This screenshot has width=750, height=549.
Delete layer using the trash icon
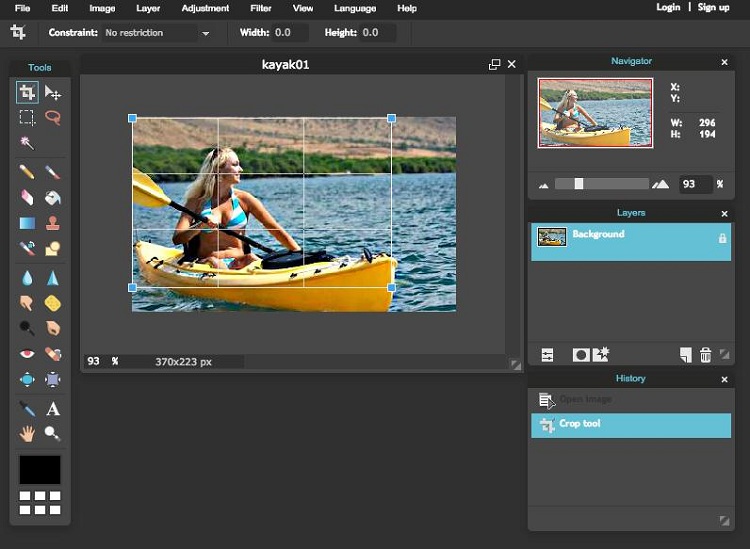pos(705,355)
